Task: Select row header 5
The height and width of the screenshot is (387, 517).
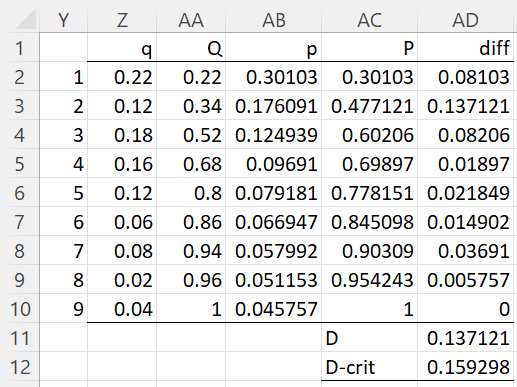Action: (x=19, y=164)
